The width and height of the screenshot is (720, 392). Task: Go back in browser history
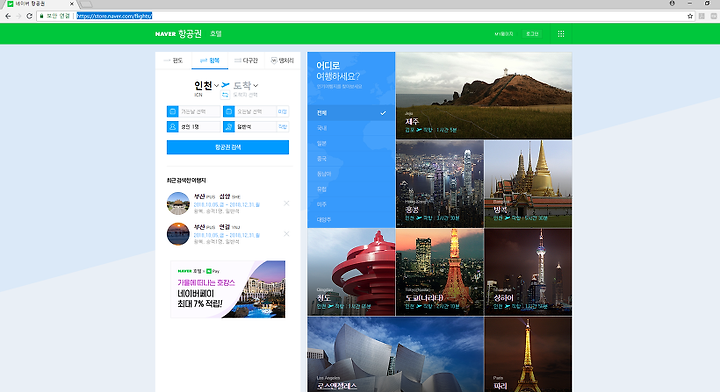pyautogui.click(x=8, y=16)
